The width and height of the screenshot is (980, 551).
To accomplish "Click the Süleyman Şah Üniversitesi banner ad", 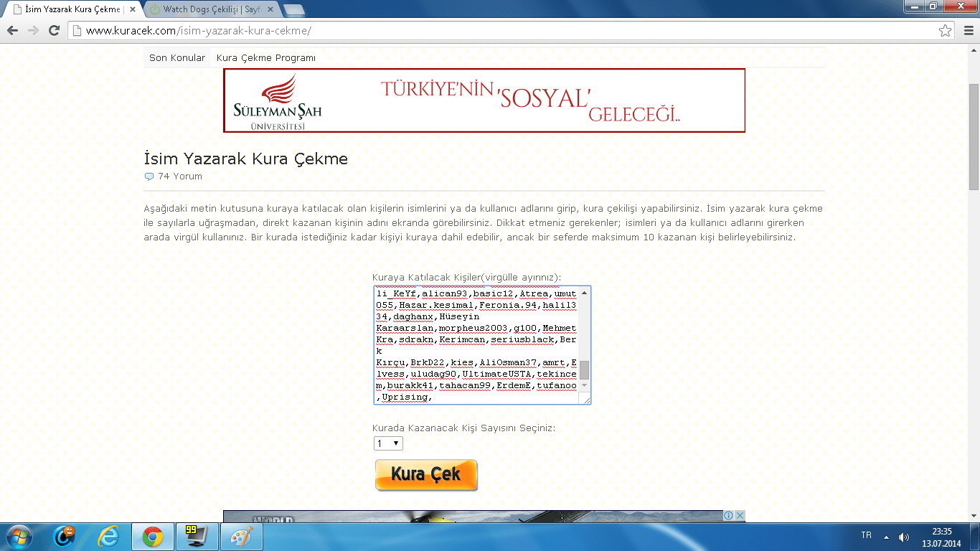I will pos(484,100).
